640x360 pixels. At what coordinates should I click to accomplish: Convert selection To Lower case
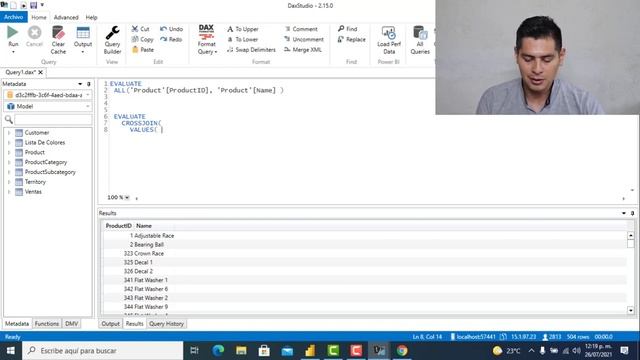(x=243, y=39)
